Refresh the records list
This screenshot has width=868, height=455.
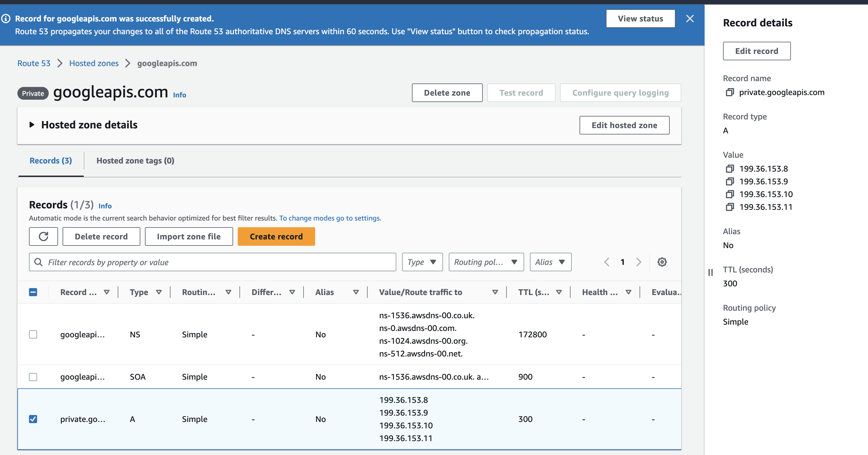coord(43,236)
